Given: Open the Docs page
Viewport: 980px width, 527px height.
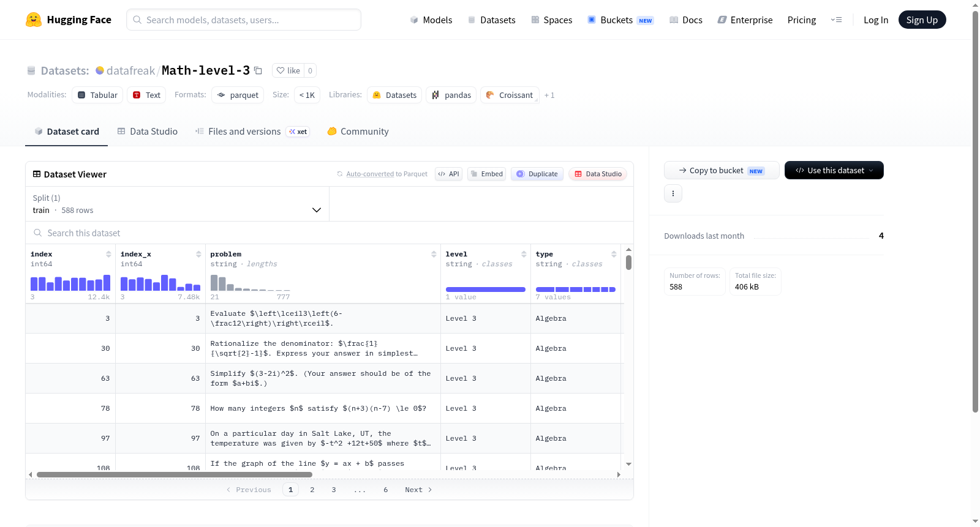Looking at the screenshot, I should pos(686,20).
